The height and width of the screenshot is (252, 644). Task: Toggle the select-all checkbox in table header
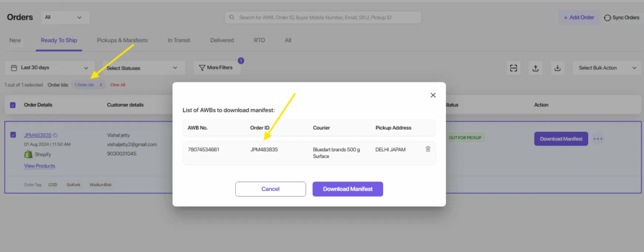(13, 105)
